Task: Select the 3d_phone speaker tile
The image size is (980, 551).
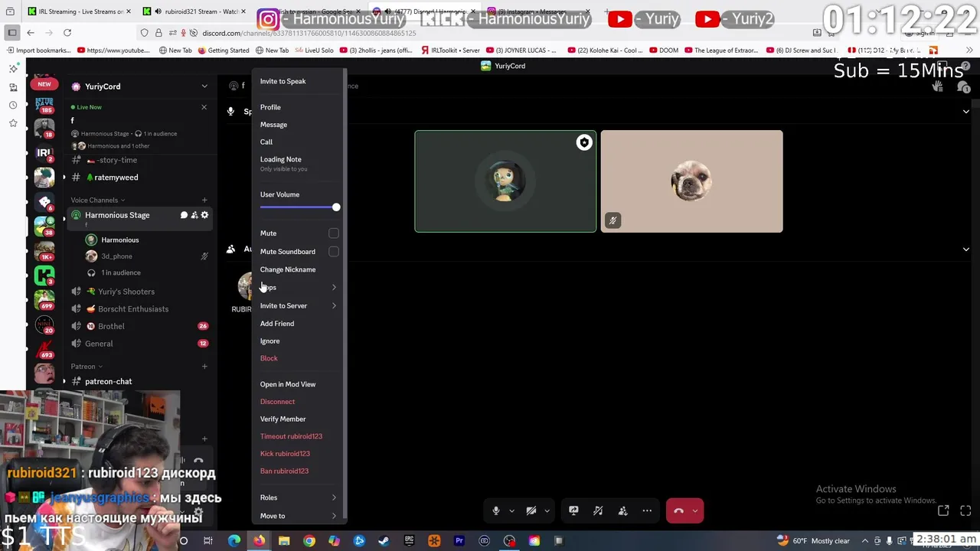Action: pos(691,181)
